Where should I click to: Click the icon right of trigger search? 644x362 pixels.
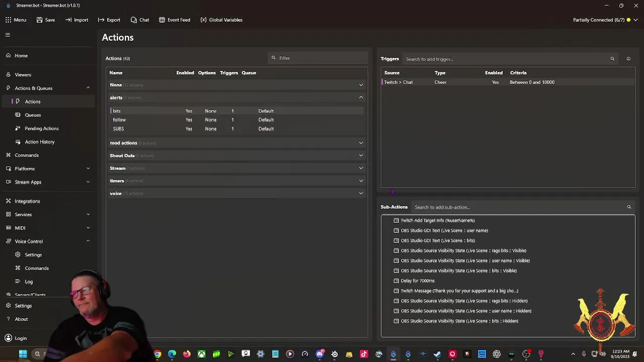click(628, 59)
